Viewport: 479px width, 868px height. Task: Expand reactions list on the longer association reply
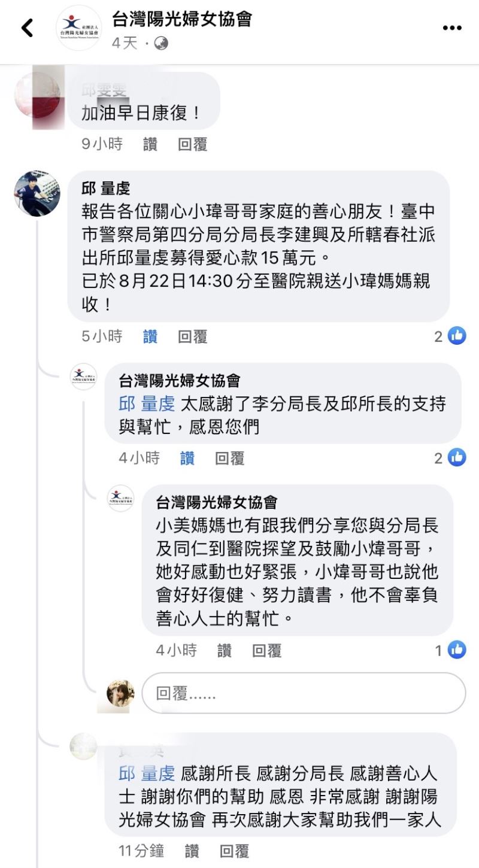(x=441, y=650)
